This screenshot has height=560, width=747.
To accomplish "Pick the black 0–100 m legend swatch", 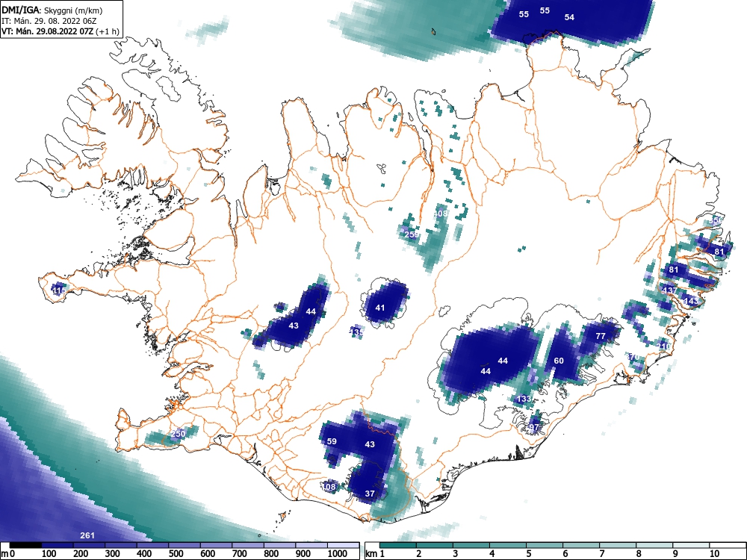I will coord(25,545).
